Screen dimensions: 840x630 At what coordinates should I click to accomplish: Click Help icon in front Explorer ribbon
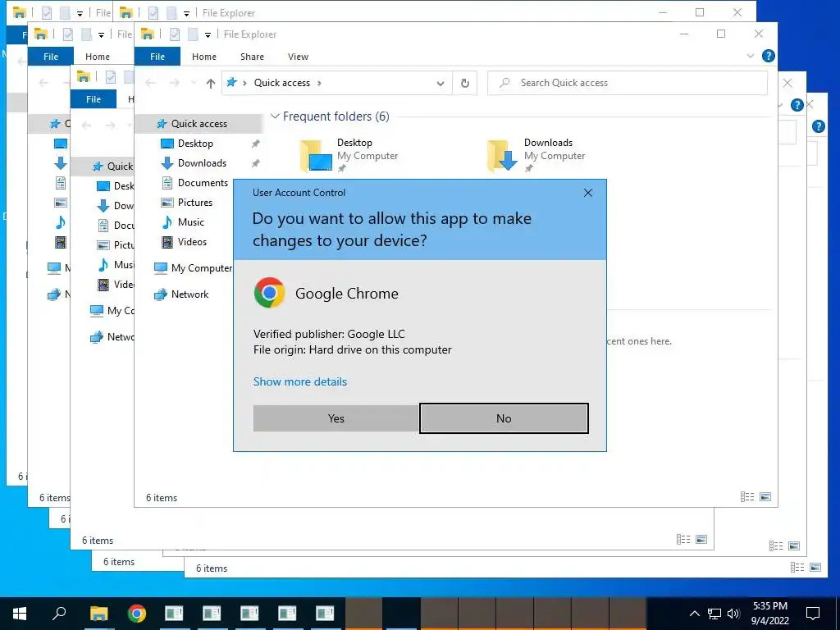768,56
